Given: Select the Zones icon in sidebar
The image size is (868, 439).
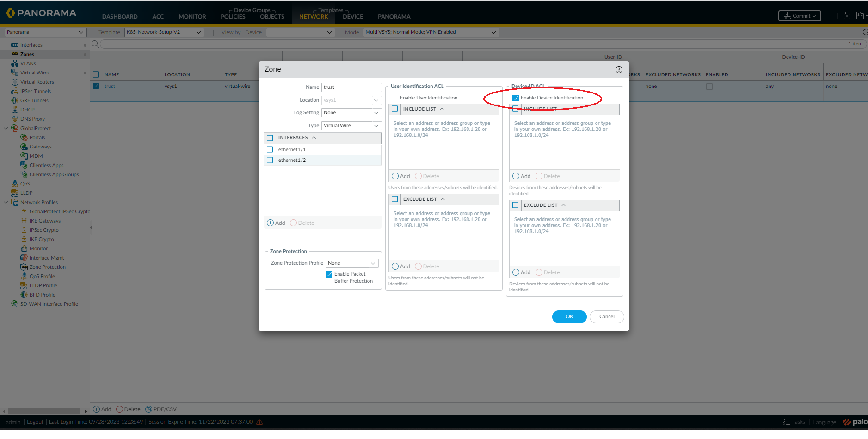Looking at the screenshot, I should (x=15, y=54).
